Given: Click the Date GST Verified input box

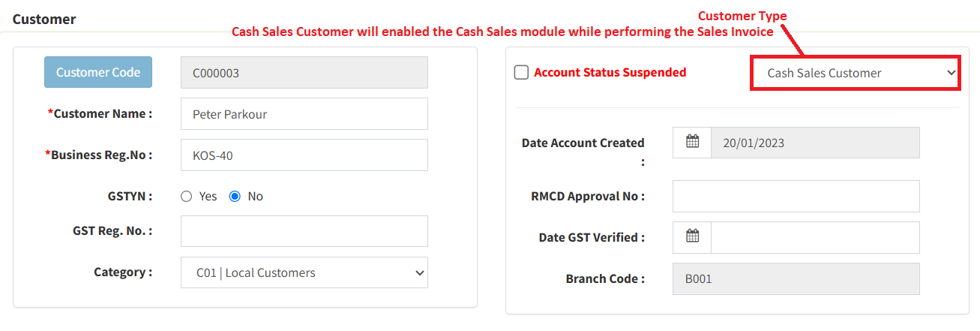Looking at the screenshot, I should coord(814,237).
